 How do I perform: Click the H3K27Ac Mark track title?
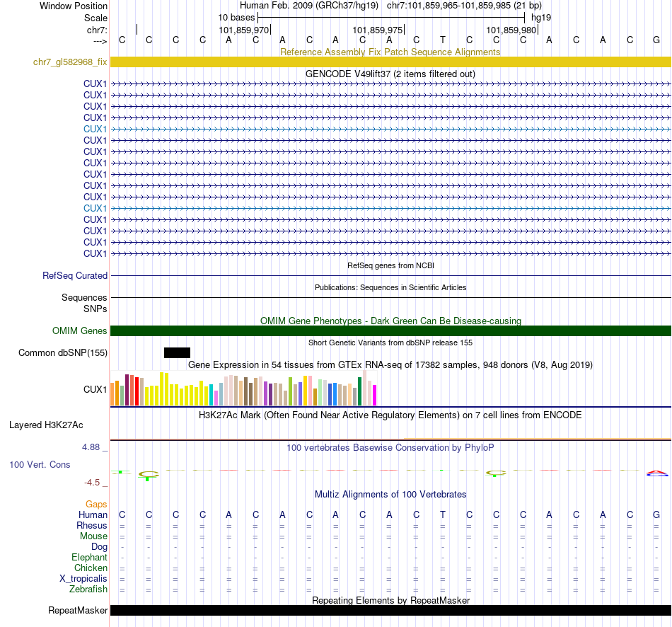tap(390, 415)
